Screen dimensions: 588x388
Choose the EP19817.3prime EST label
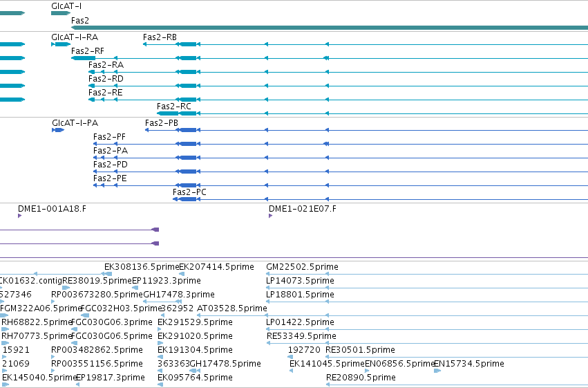pyautogui.click(x=111, y=378)
